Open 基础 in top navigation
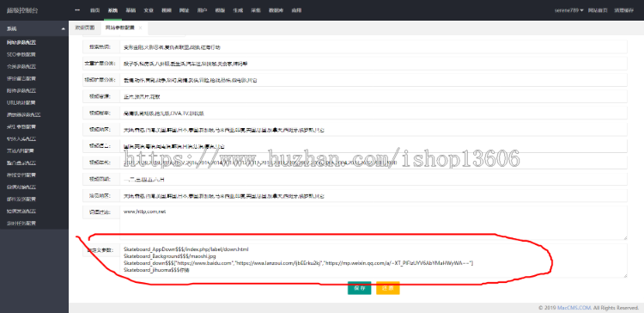644x313 pixels. click(131, 10)
